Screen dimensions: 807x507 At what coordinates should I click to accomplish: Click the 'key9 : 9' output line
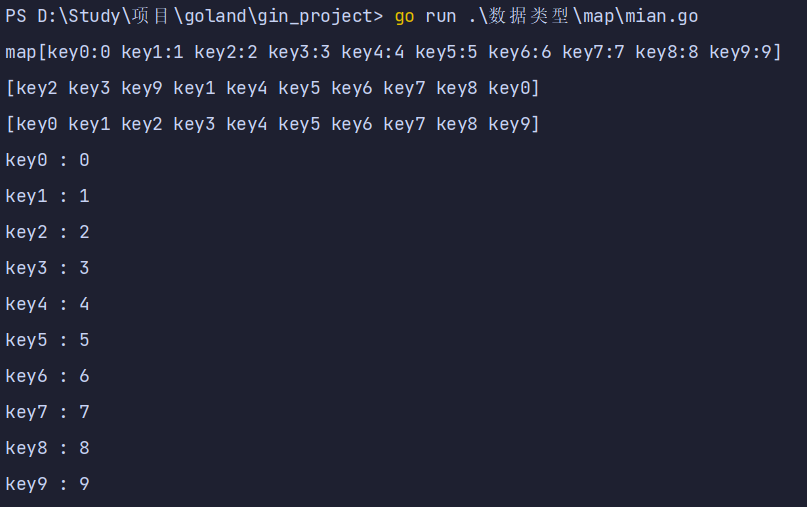coord(47,484)
